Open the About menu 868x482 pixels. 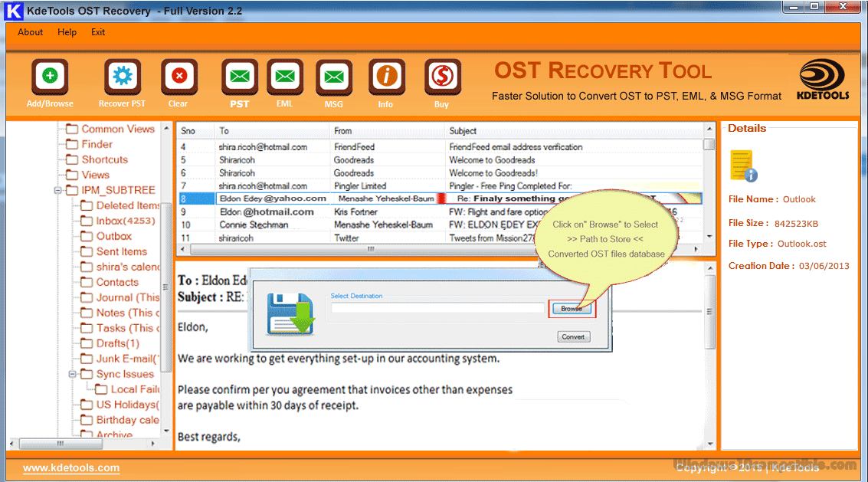pos(31,32)
